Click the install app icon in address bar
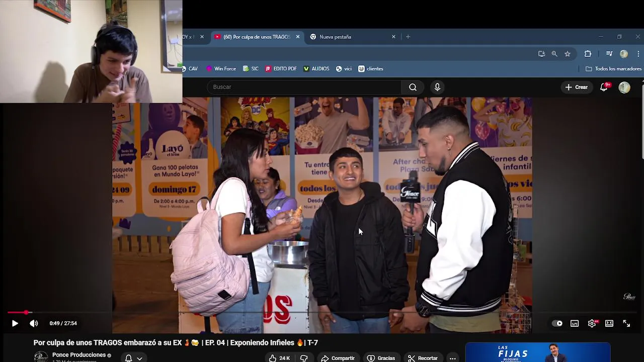 pyautogui.click(x=541, y=54)
